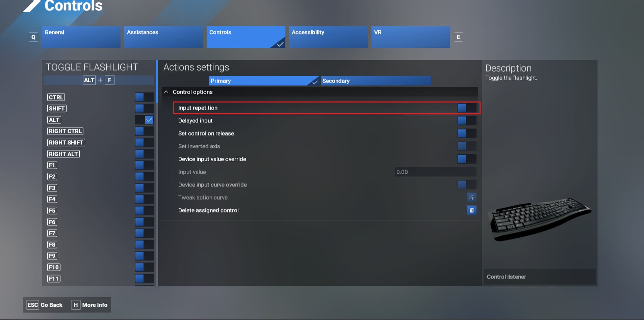
Task: Enable the RIGHT SHIFT key toggle
Action: pyautogui.click(x=144, y=143)
